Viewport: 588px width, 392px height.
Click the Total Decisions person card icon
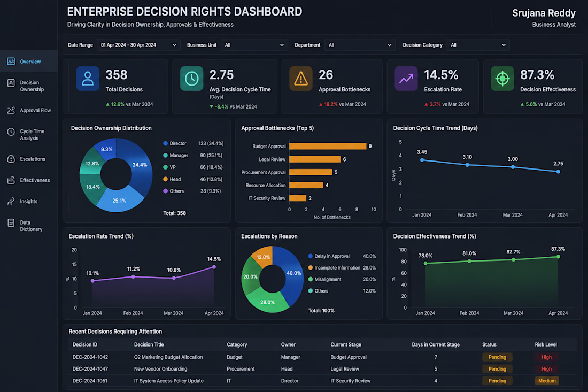pyautogui.click(x=88, y=79)
